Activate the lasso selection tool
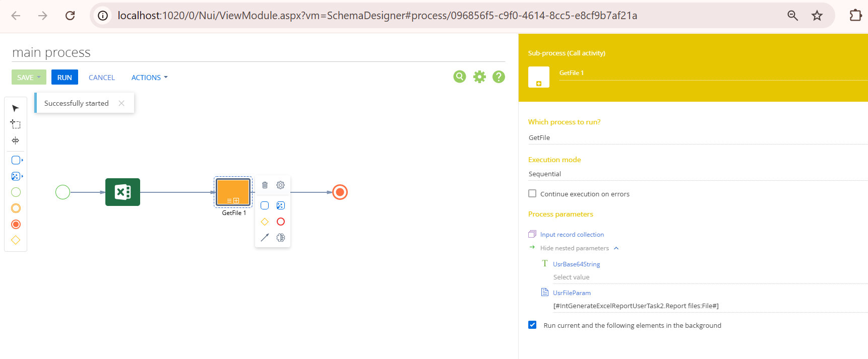The height and width of the screenshot is (359, 868). (x=16, y=124)
